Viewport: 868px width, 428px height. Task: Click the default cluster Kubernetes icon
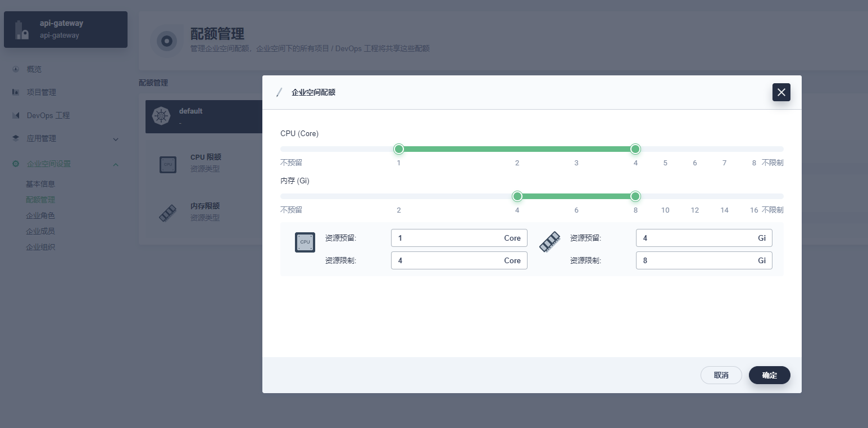coord(161,116)
